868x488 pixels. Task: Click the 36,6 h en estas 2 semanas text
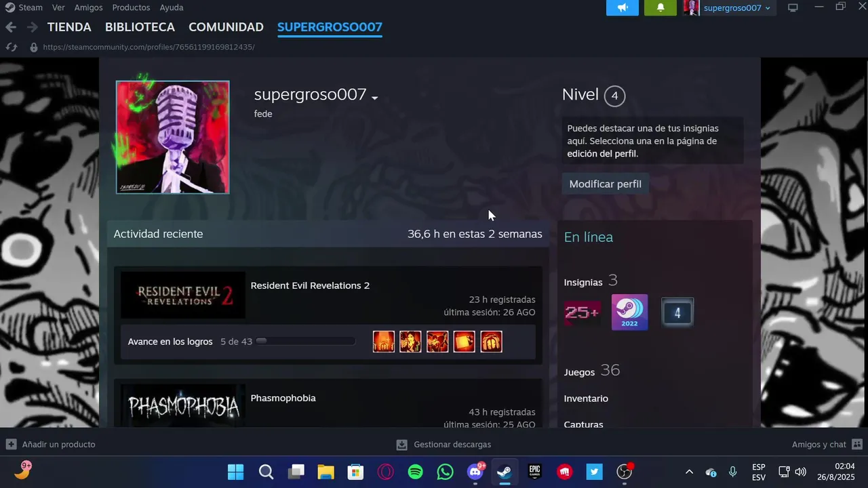(x=475, y=234)
